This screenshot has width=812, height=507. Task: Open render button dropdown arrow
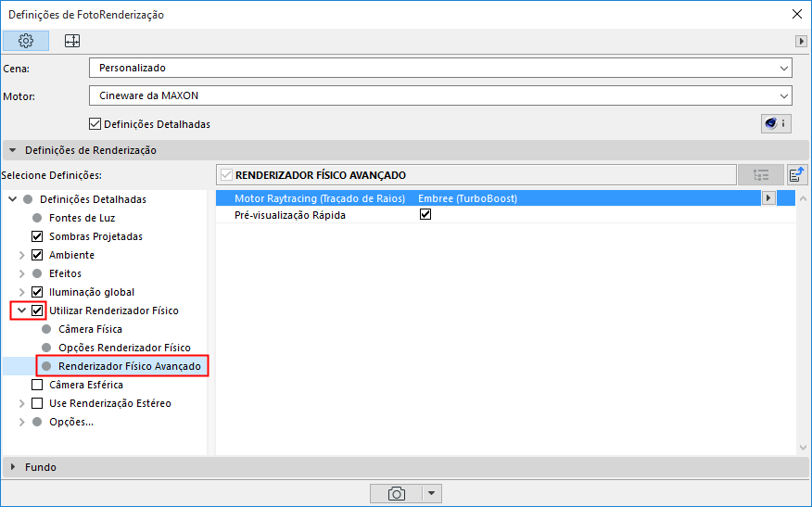click(x=432, y=493)
